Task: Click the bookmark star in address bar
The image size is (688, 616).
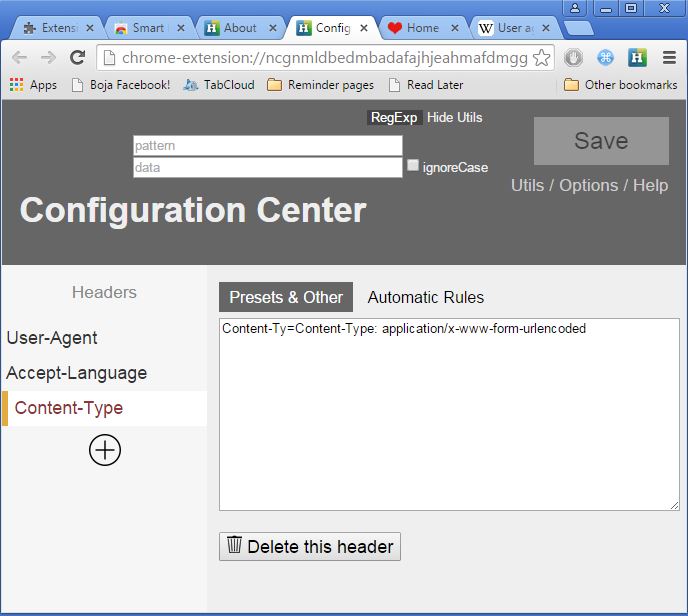Action: click(x=541, y=58)
